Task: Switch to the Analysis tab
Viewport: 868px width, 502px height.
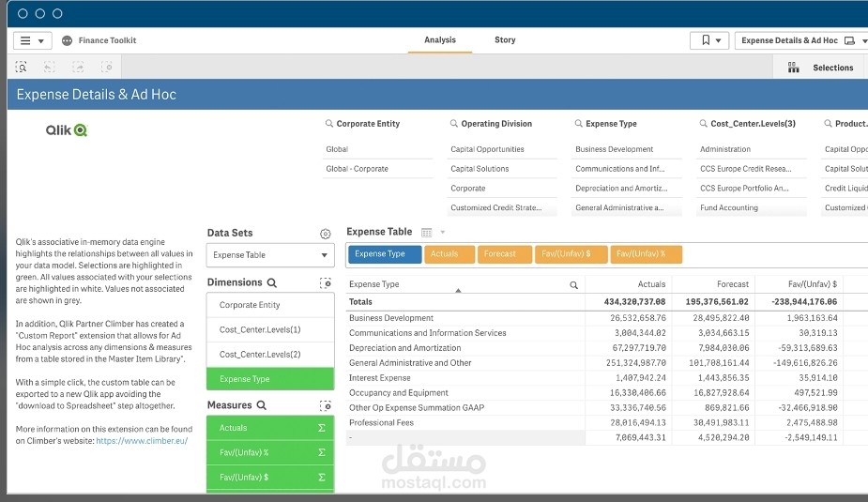Action: pyautogui.click(x=440, y=39)
